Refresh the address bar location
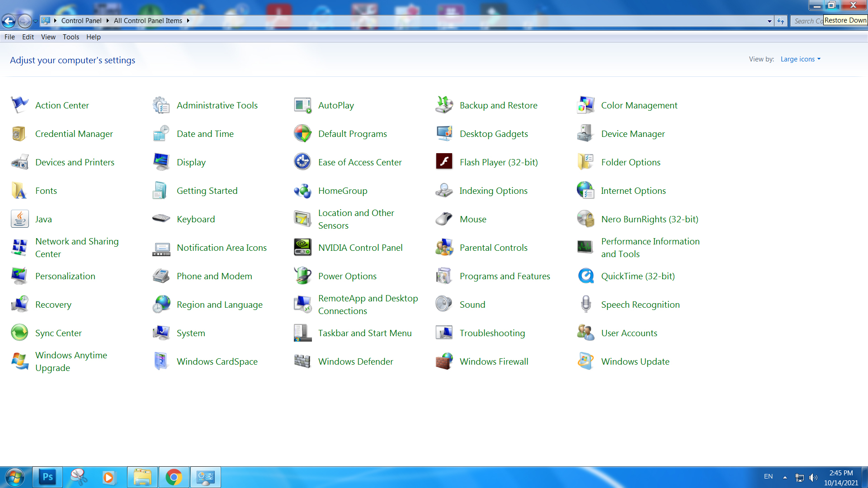The image size is (868, 488). [781, 21]
